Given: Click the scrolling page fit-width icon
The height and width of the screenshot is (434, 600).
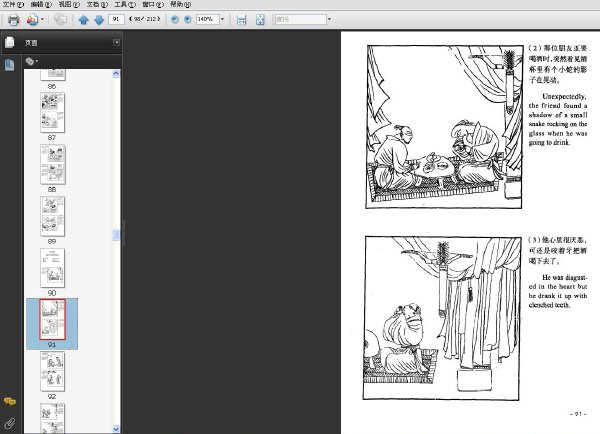Looking at the screenshot, I should point(241,20).
